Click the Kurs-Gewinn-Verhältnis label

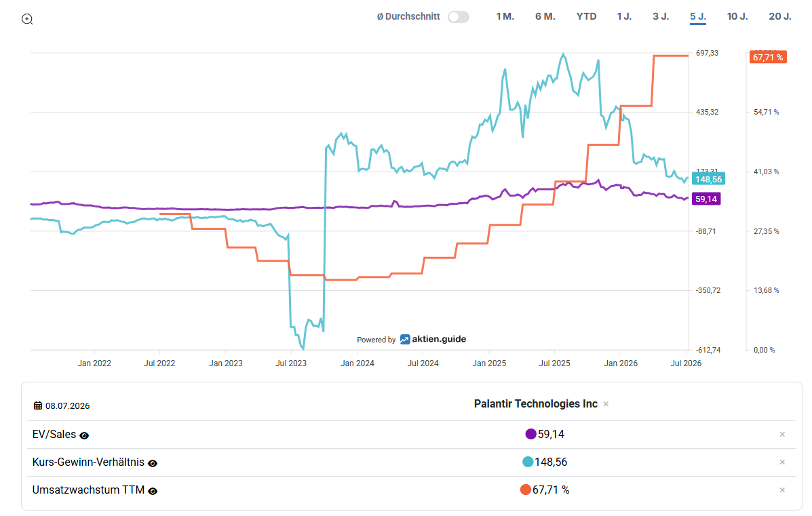88,462
